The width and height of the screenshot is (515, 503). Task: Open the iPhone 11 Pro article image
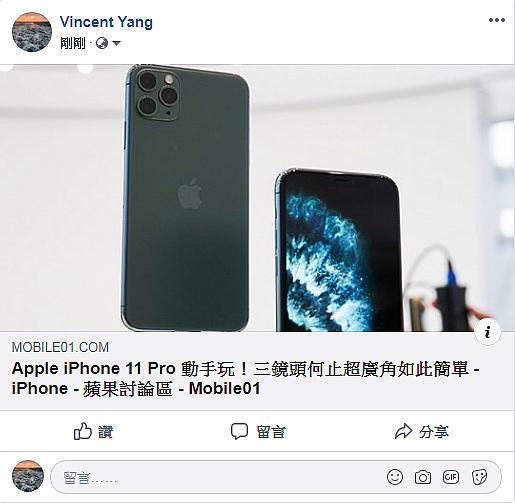click(257, 198)
